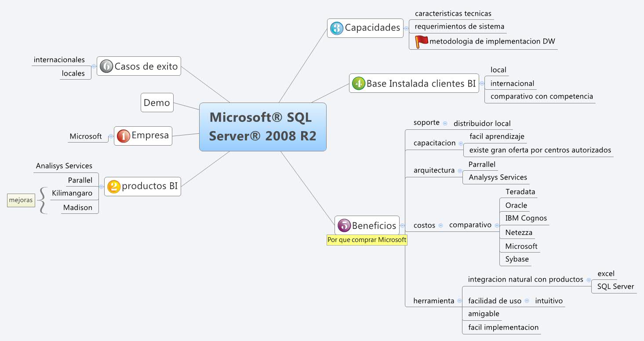Click the number 6 marker on Casos de exito

106,66
